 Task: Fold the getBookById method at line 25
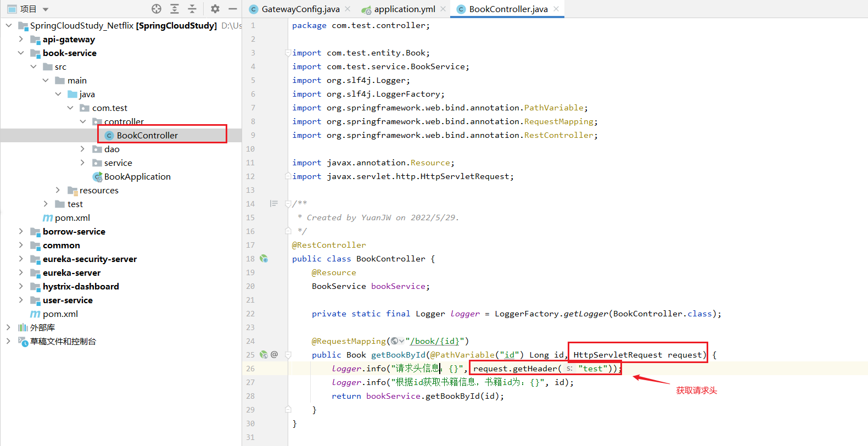coord(288,355)
